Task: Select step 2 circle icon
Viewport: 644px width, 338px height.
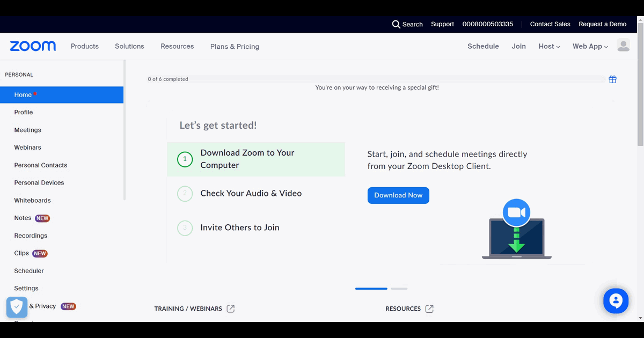Action: (x=185, y=194)
